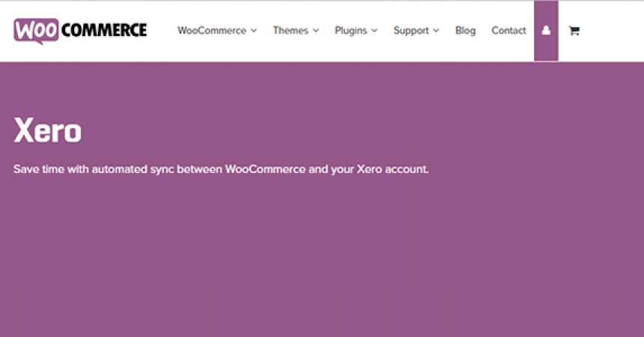Go to the Contact page

click(x=508, y=31)
